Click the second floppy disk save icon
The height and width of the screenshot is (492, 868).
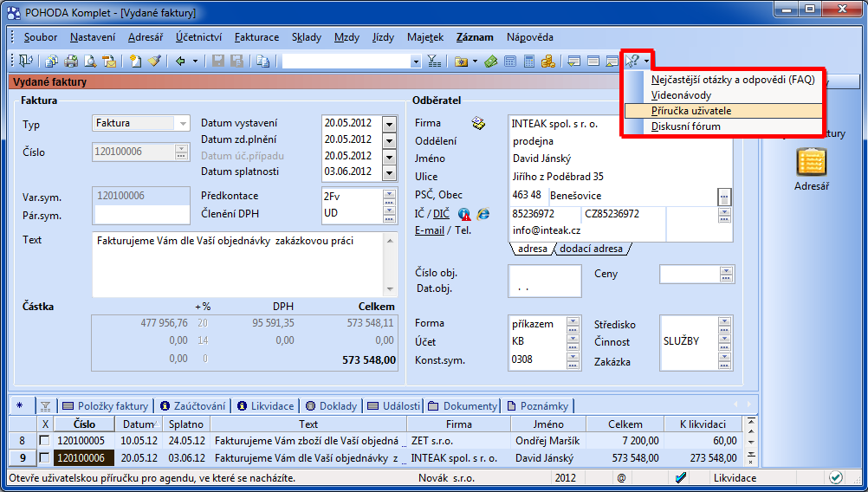(x=237, y=61)
